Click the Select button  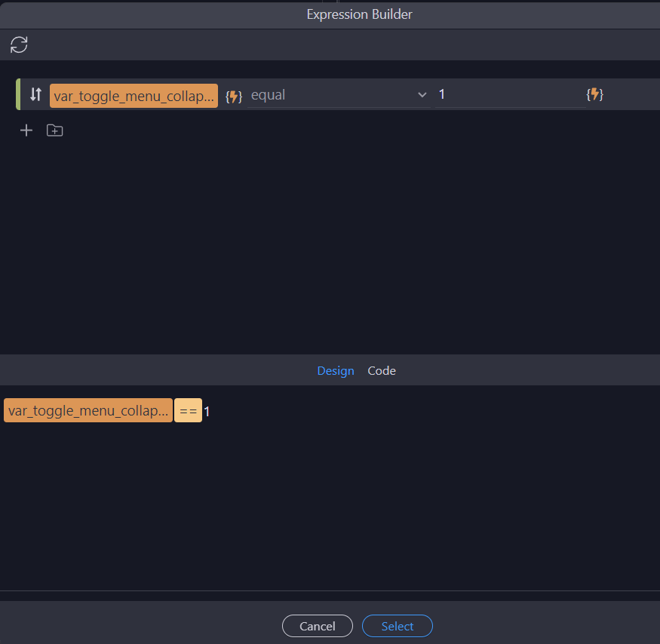coord(397,626)
